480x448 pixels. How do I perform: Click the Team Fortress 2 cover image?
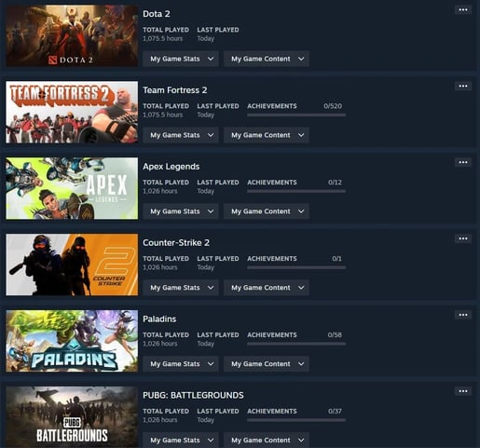(x=72, y=112)
